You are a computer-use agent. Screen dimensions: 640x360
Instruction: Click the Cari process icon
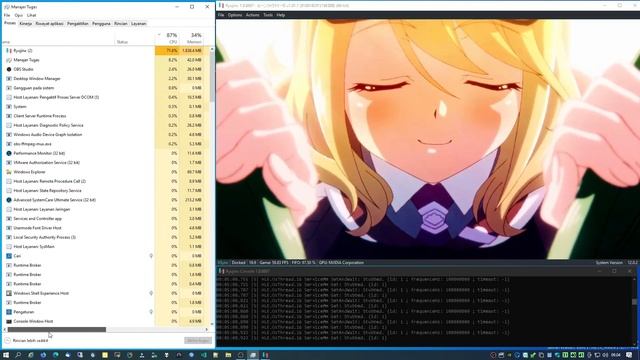(x=9, y=256)
